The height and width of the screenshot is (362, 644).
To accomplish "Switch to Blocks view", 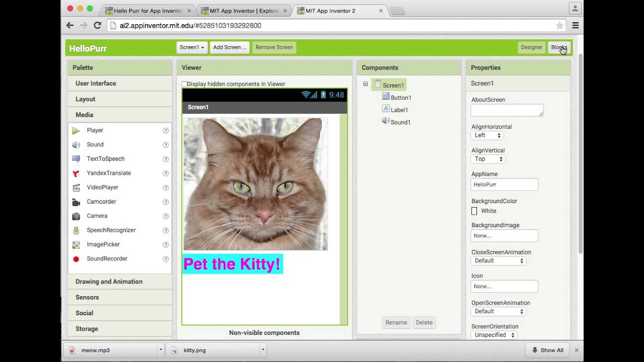I will [x=559, y=47].
